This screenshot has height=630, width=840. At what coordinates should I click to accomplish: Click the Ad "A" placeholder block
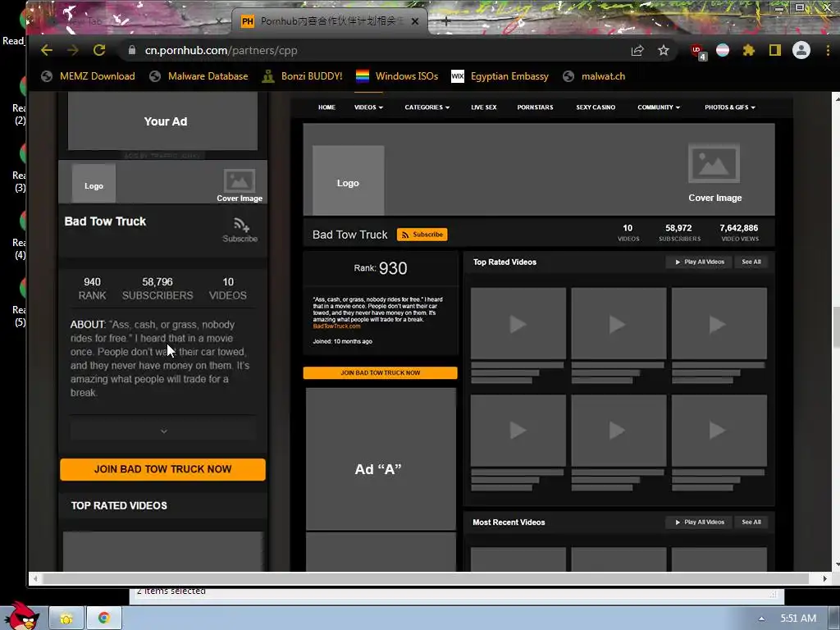point(381,459)
